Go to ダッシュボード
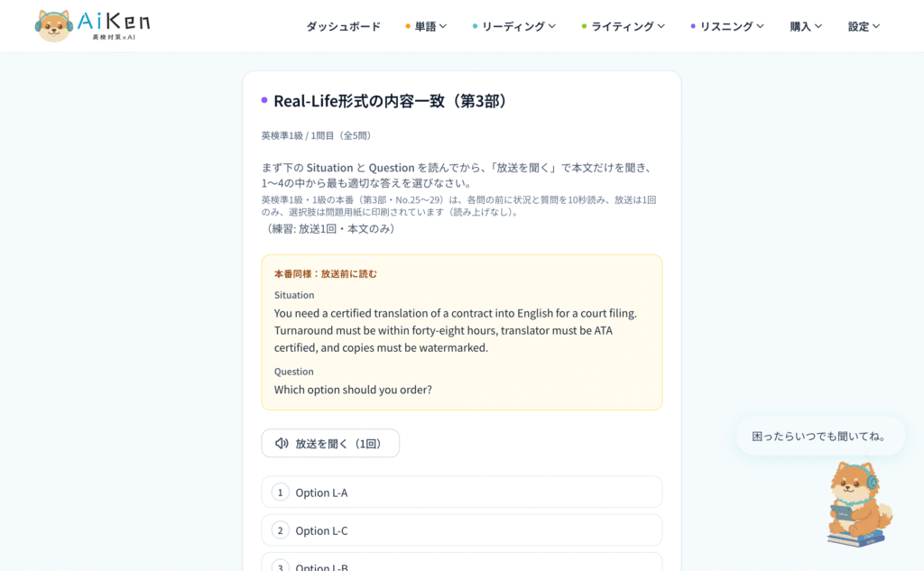The image size is (924, 571). point(344,26)
